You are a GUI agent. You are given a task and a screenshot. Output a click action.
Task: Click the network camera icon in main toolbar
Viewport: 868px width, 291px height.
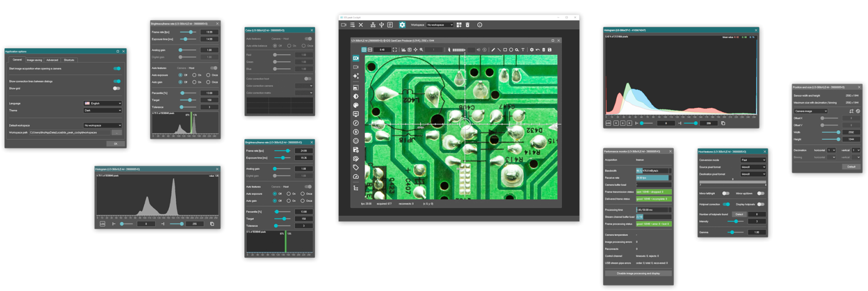pyautogui.click(x=373, y=25)
